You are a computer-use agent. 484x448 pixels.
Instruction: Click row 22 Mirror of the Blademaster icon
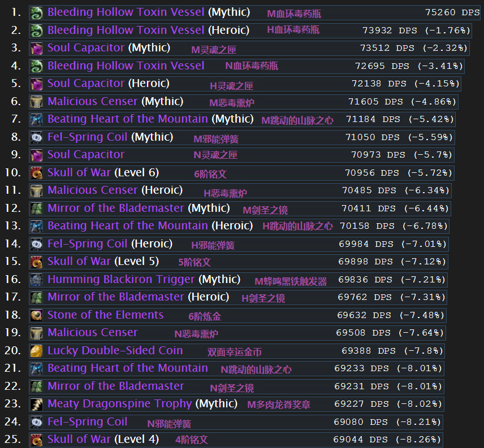point(36,386)
